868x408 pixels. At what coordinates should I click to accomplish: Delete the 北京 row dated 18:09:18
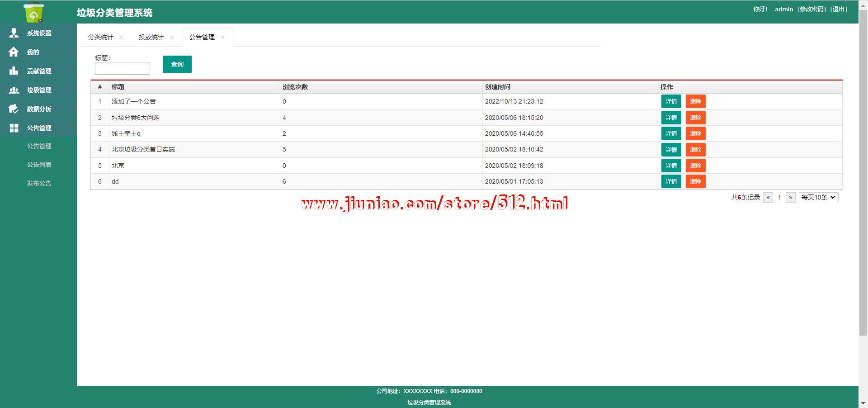tap(696, 166)
